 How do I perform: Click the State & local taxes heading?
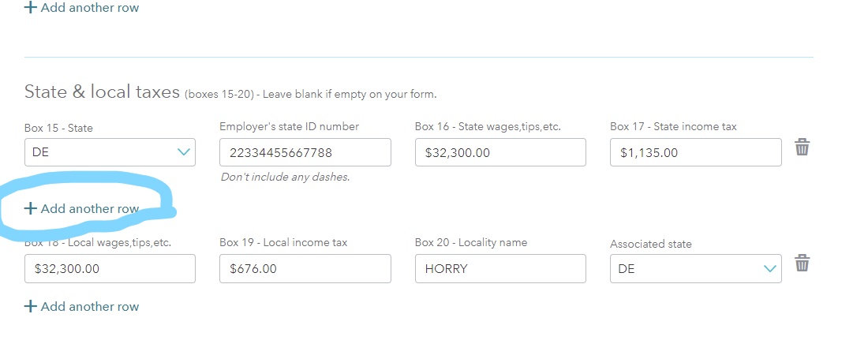pos(103,92)
